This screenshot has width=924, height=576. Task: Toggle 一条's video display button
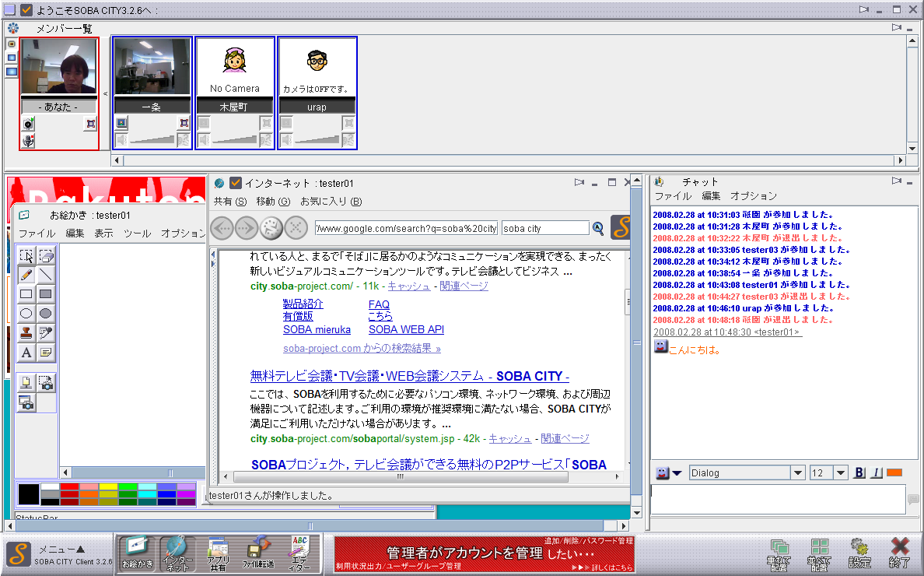(x=121, y=123)
